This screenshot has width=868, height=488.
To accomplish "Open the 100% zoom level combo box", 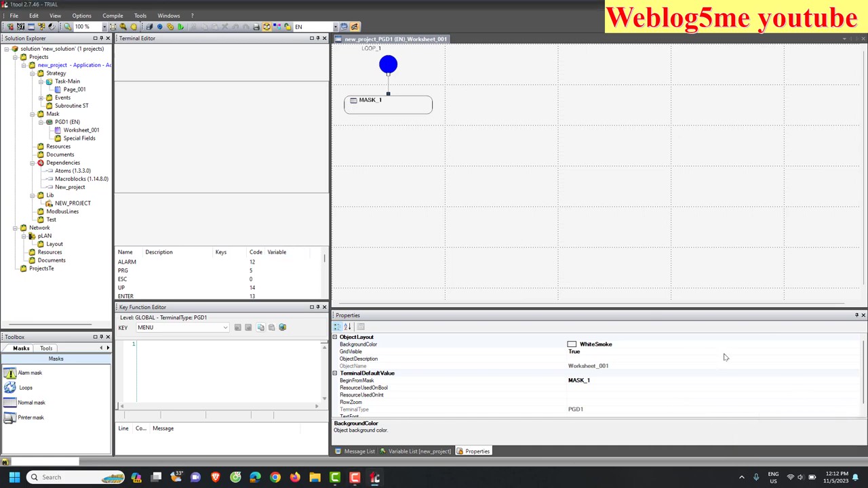I will click(105, 26).
